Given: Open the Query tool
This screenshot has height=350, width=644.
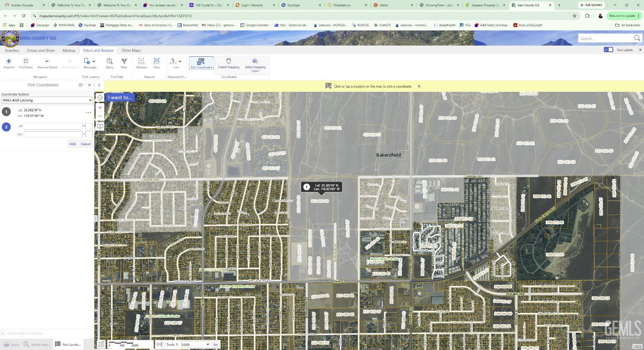Looking at the screenshot, I should [109, 64].
